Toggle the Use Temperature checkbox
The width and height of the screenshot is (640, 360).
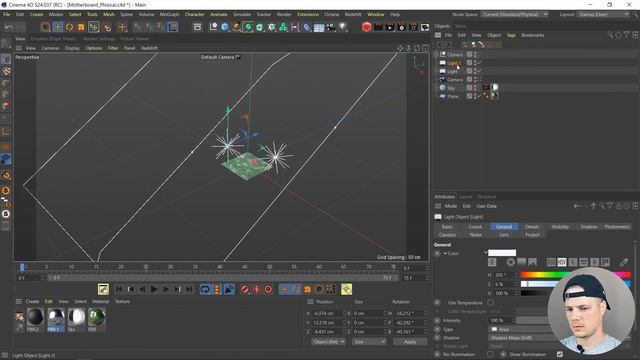(490, 302)
